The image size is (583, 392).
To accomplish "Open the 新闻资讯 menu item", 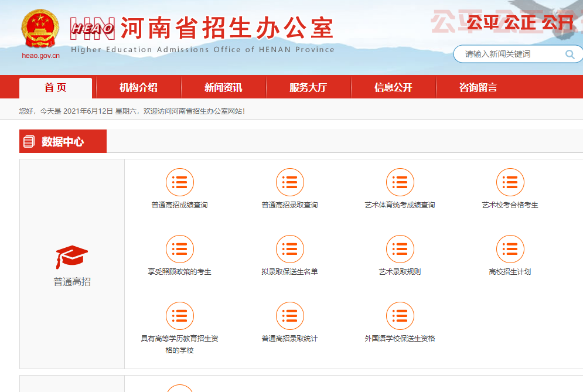I will pos(223,88).
